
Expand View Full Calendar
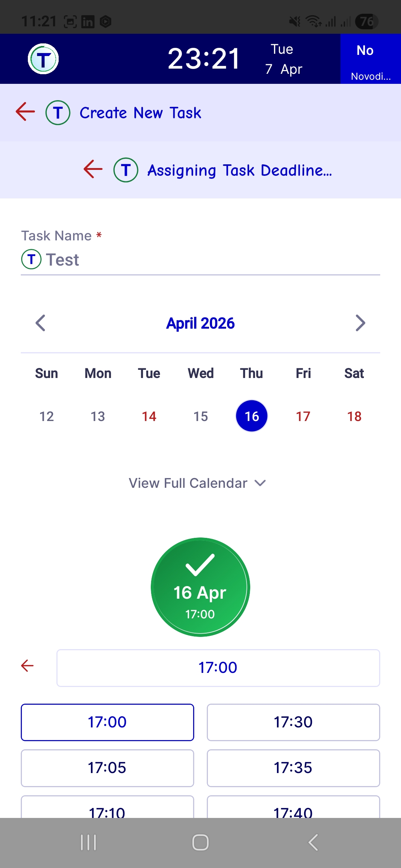(197, 483)
